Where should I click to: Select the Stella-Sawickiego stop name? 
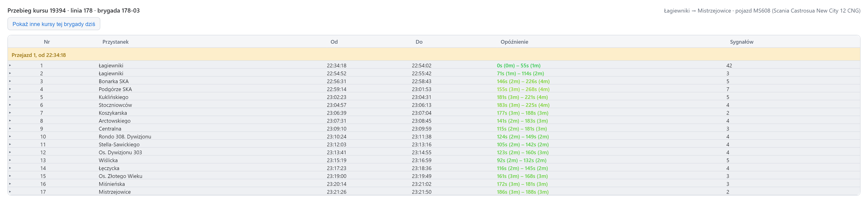[x=119, y=144]
